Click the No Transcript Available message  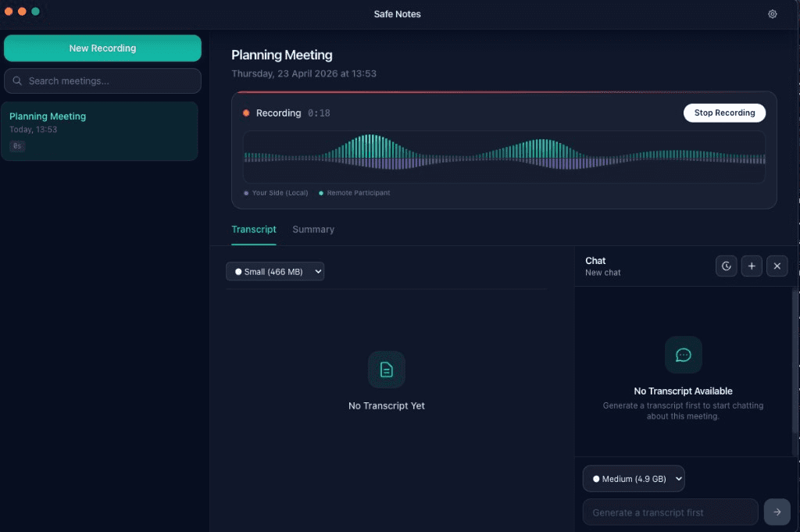(683, 391)
